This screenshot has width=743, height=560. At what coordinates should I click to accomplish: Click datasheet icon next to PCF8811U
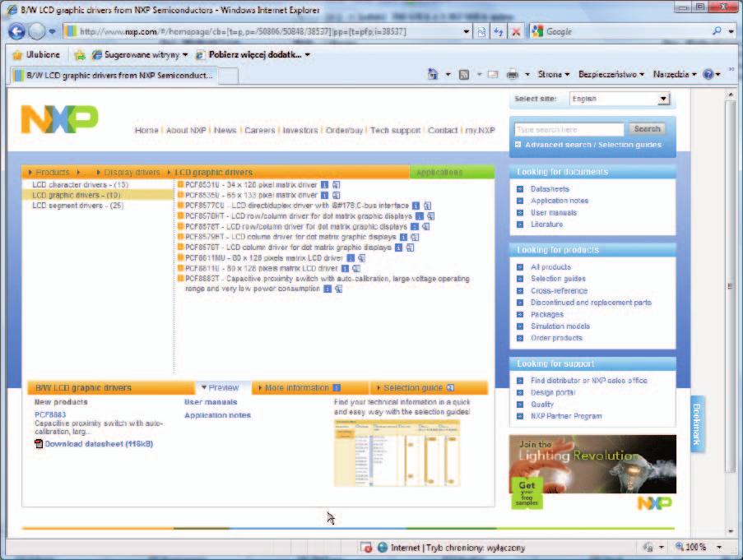click(356, 268)
